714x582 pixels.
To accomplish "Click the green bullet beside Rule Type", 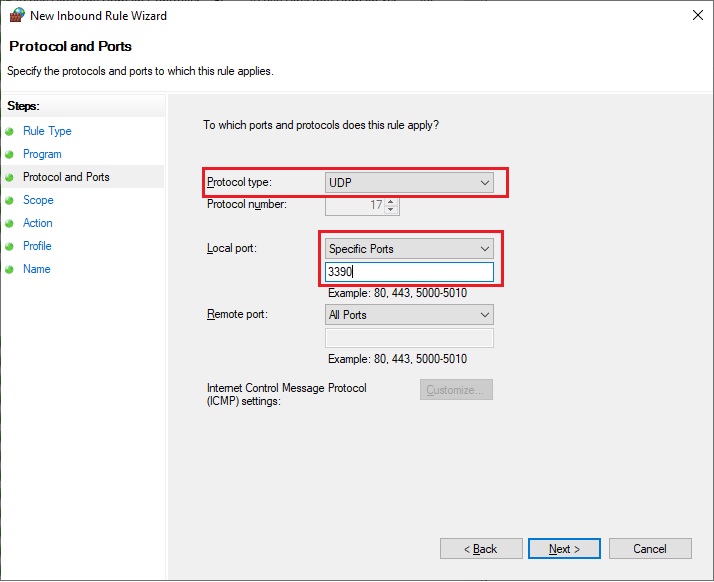I will (10, 132).
